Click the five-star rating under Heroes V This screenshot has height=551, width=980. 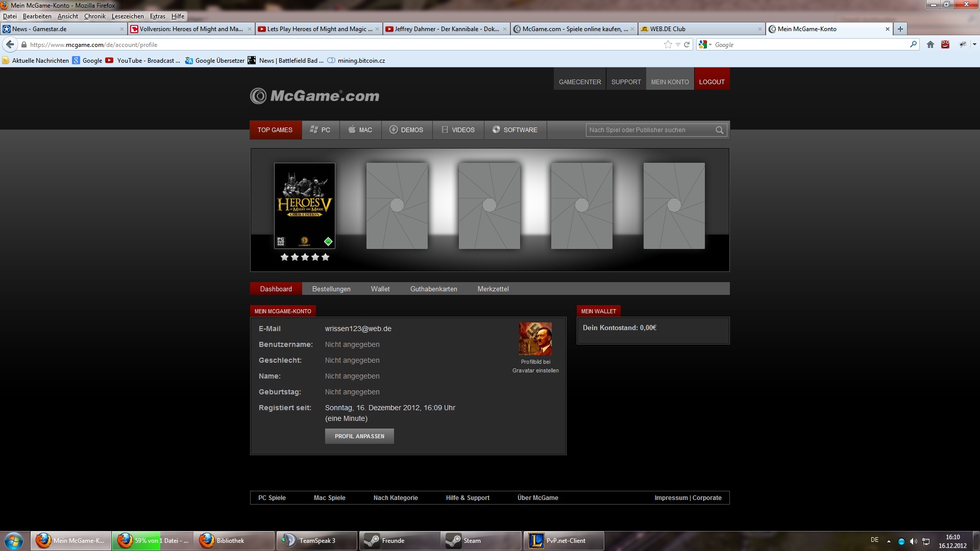pyautogui.click(x=305, y=257)
